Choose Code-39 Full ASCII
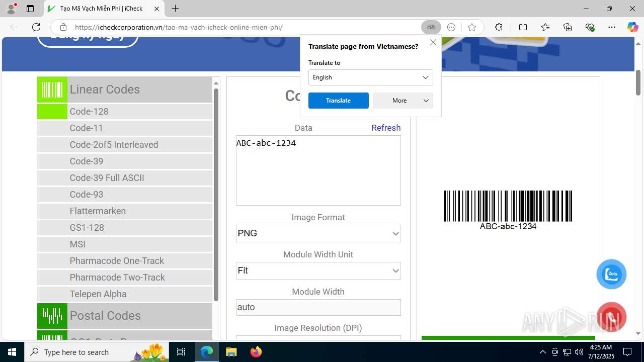Viewport: 644px width, 362px height. (125, 178)
